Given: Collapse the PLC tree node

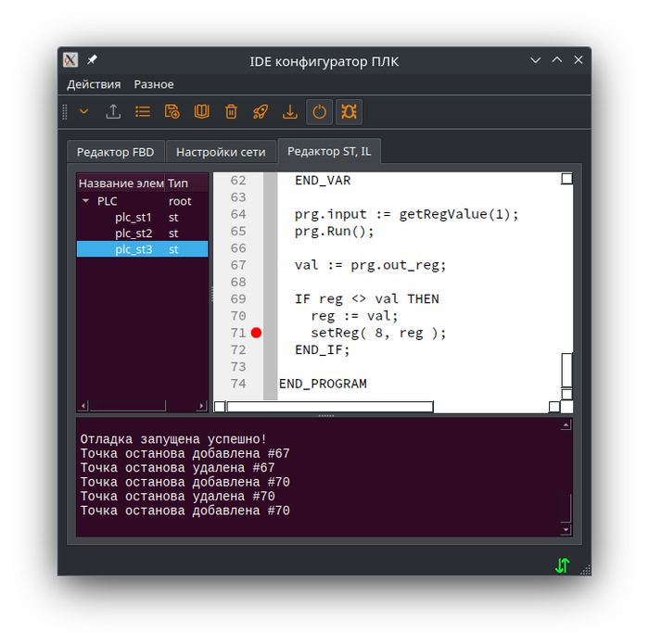Looking at the screenshot, I should coord(85,201).
